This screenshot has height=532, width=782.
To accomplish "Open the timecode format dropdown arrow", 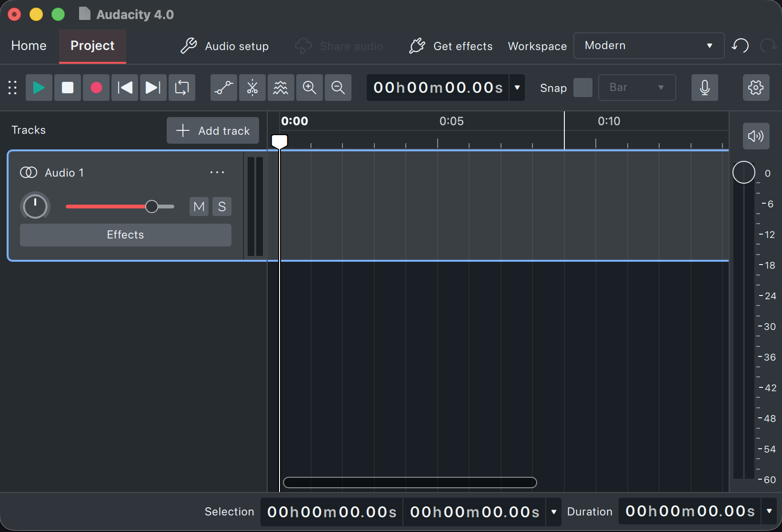I will coord(517,88).
